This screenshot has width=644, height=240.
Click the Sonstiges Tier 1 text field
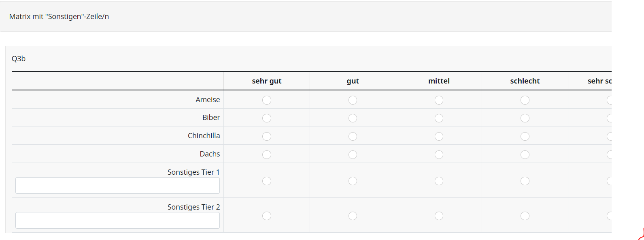coord(117,185)
